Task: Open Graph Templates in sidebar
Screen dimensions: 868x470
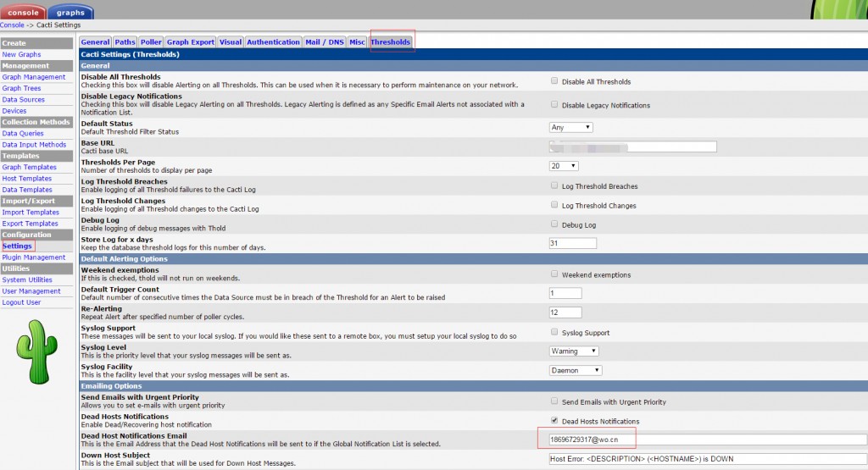Action: pos(30,167)
